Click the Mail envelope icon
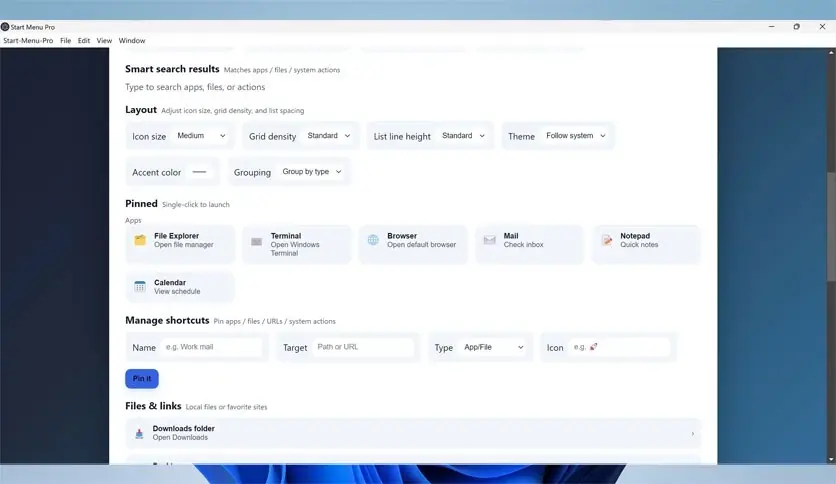836x484 pixels. pyautogui.click(x=489, y=240)
